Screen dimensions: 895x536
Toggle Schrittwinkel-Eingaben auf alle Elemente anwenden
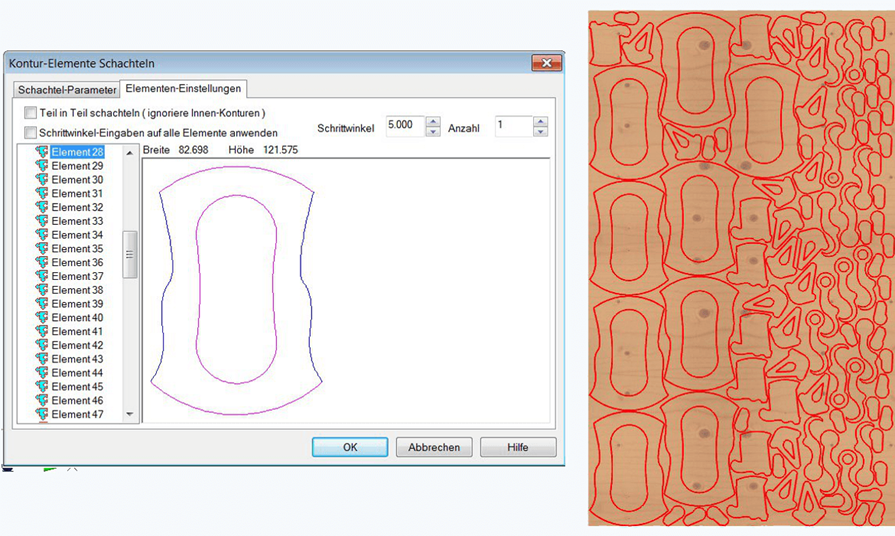click(30, 132)
